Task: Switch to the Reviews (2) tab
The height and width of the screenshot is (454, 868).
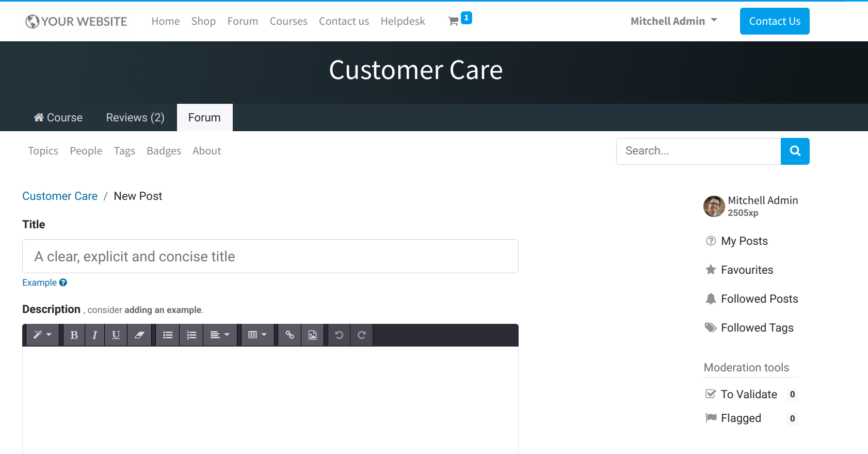Action: pyautogui.click(x=135, y=118)
